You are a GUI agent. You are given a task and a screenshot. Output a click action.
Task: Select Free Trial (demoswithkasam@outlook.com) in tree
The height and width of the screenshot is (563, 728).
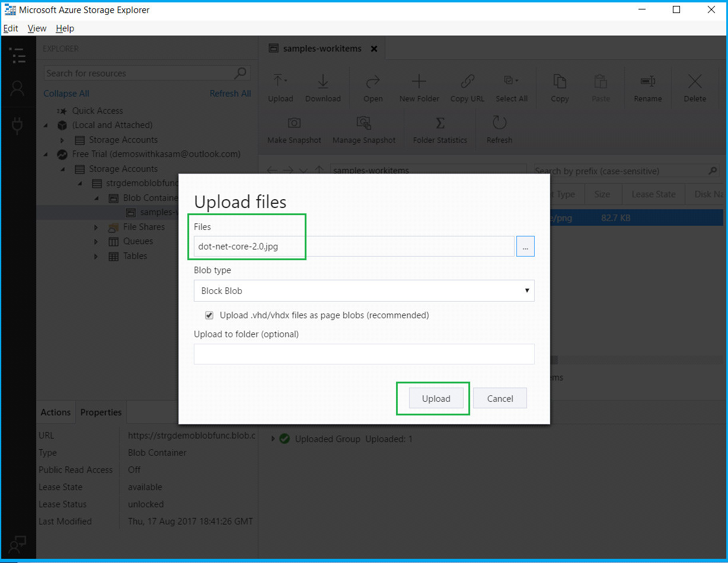pos(157,155)
